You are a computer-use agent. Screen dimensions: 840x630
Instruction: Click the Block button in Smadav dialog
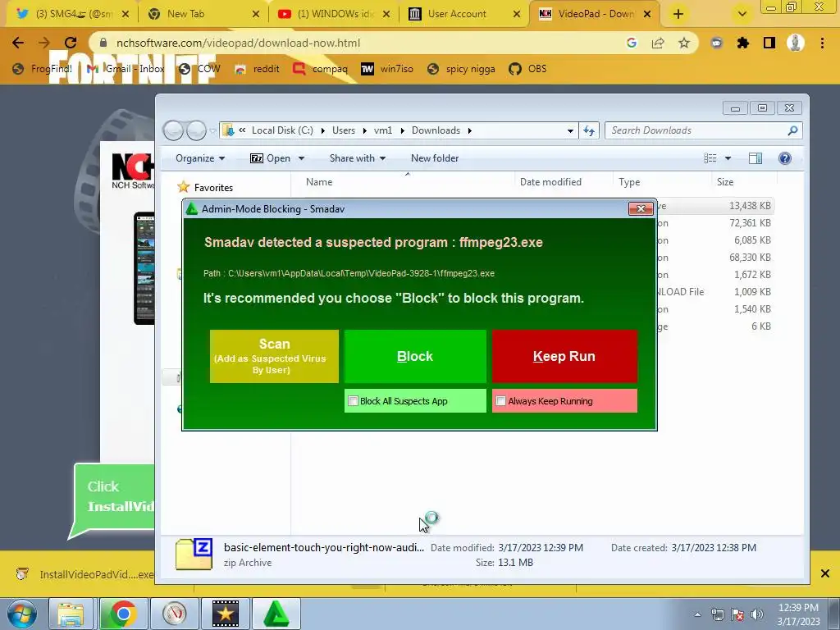point(415,356)
